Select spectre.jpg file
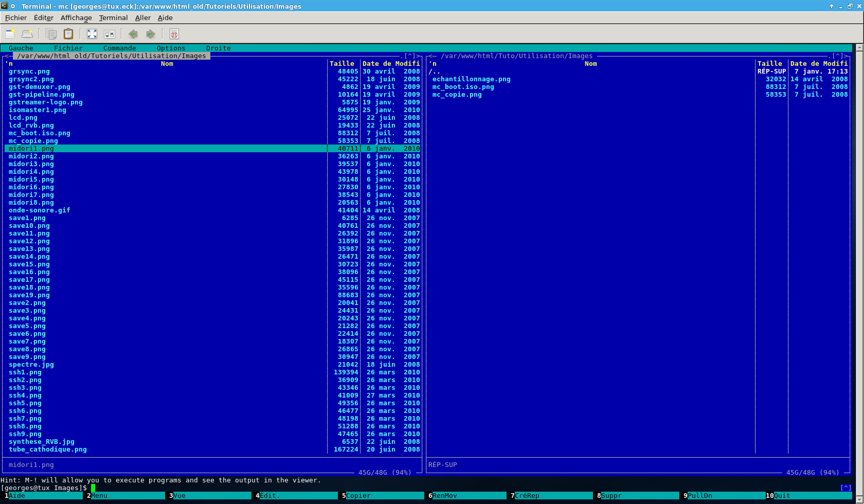 tap(31, 365)
